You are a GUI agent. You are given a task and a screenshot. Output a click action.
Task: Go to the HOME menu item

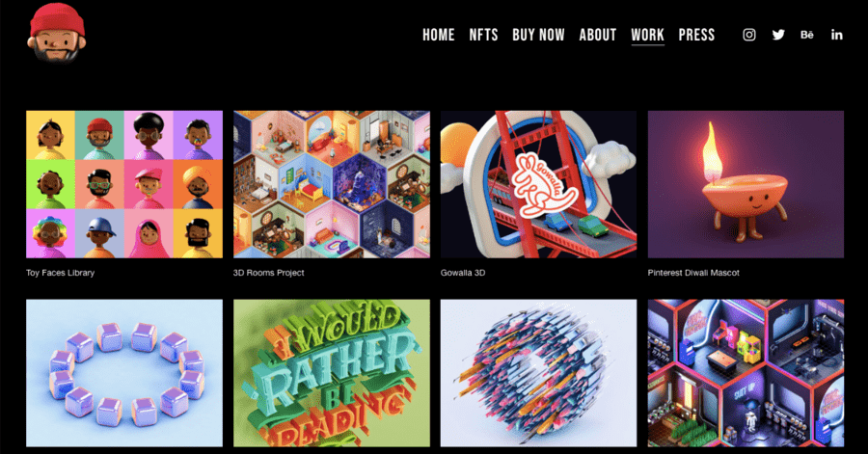[x=439, y=35]
